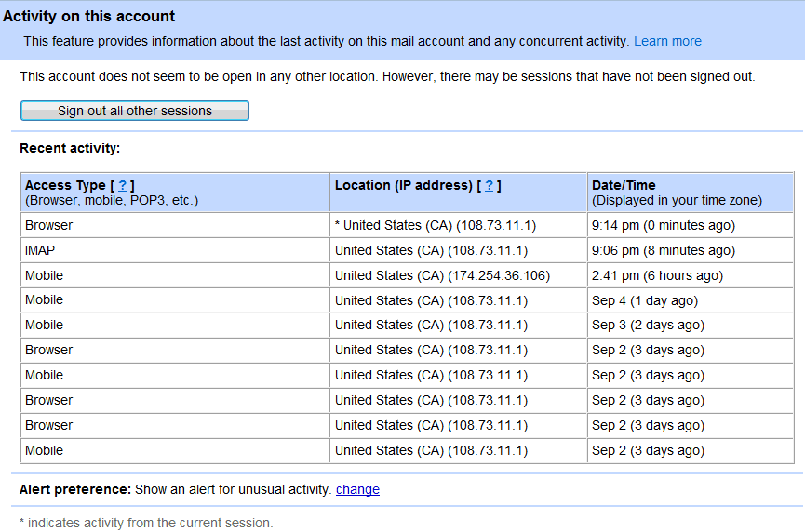The height and width of the screenshot is (532, 805).
Task: Open the Location IP address help link
Action: pyautogui.click(x=490, y=186)
